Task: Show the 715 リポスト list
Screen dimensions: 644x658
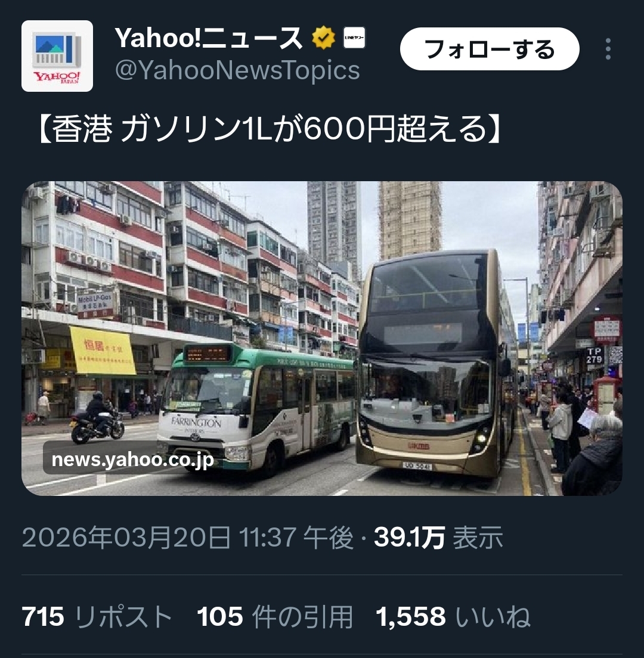Action: [x=97, y=617]
